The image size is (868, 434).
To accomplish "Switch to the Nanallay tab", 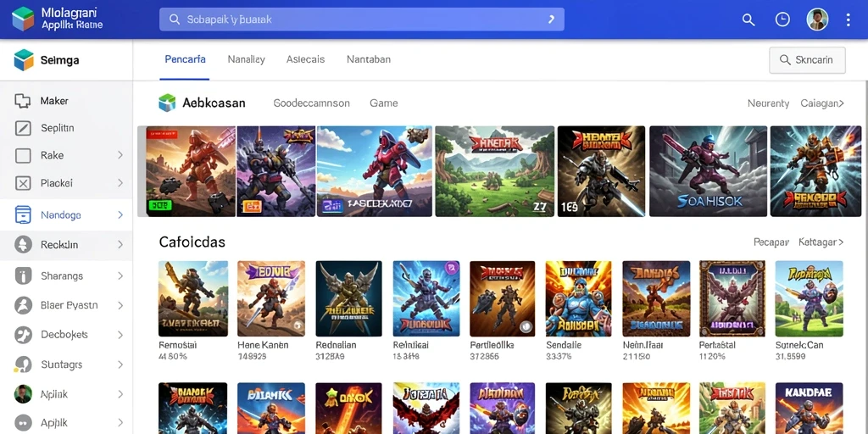I will (247, 59).
